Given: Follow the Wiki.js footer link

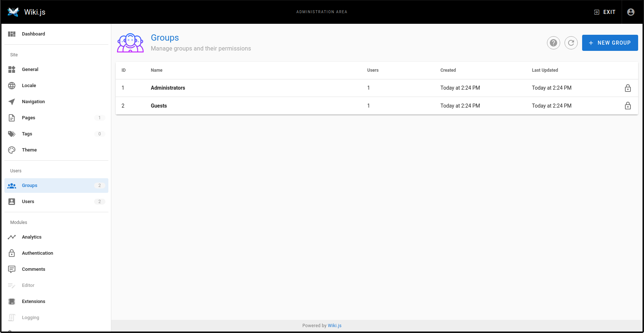Looking at the screenshot, I should (334, 326).
